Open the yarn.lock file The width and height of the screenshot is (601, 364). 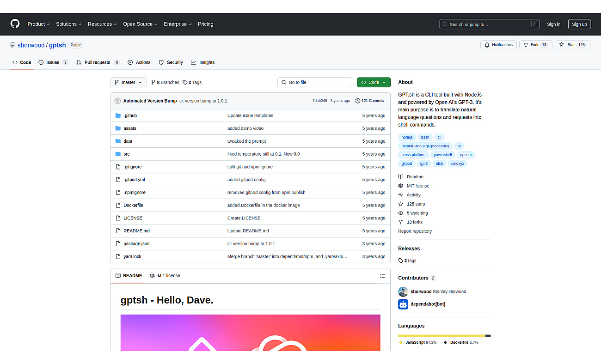pyautogui.click(x=132, y=257)
